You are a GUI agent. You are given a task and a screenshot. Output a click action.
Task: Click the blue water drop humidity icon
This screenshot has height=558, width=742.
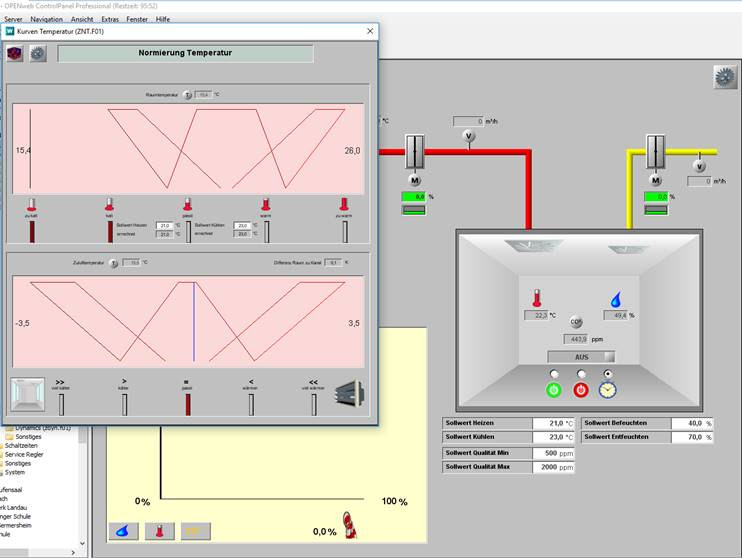pyautogui.click(x=617, y=297)
